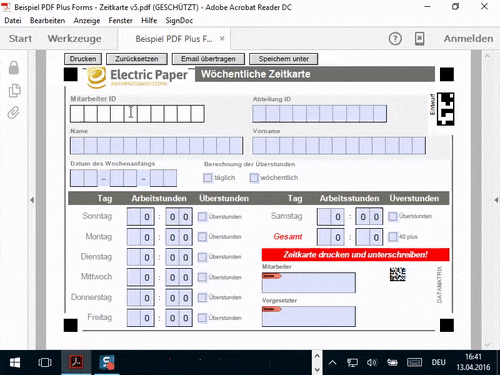
Task: Click the Speichern unter button
Action: coord(284,59)
